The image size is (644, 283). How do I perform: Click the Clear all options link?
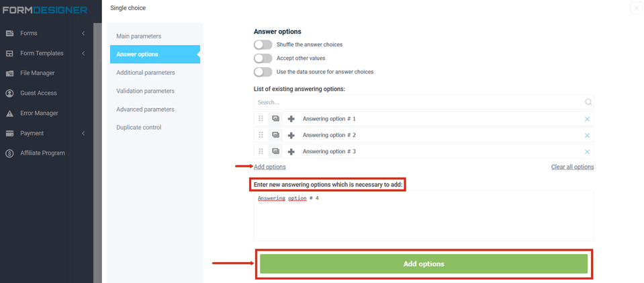tap(572, 167)
